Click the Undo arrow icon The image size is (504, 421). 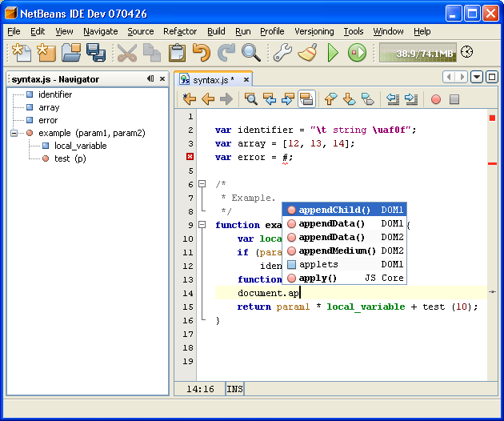point(202,52)
